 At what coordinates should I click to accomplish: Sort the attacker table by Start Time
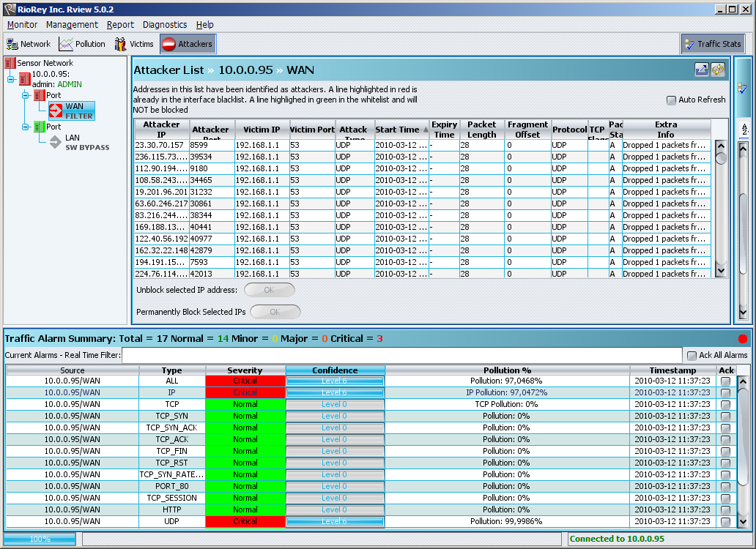(x=398, y=130)
